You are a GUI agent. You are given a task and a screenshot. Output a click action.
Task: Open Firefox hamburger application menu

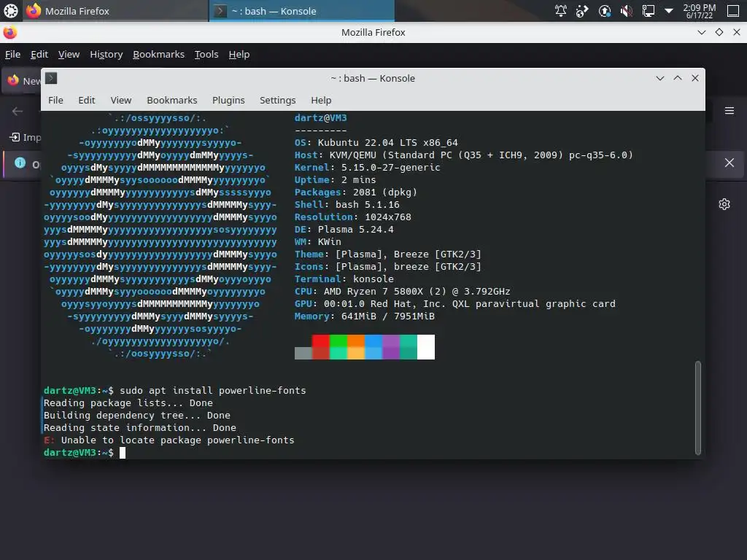pyautogui.click(x=729, y=111)
